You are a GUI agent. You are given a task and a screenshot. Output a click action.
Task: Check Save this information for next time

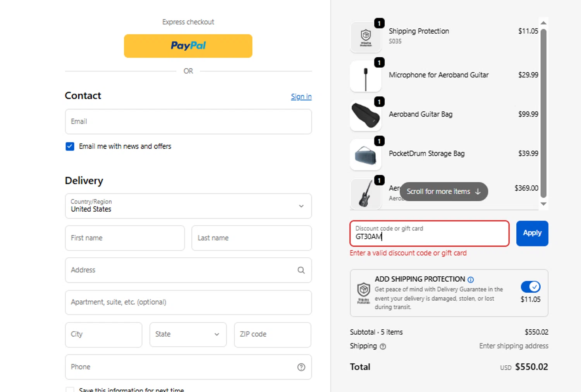click(x=70, y=390)
